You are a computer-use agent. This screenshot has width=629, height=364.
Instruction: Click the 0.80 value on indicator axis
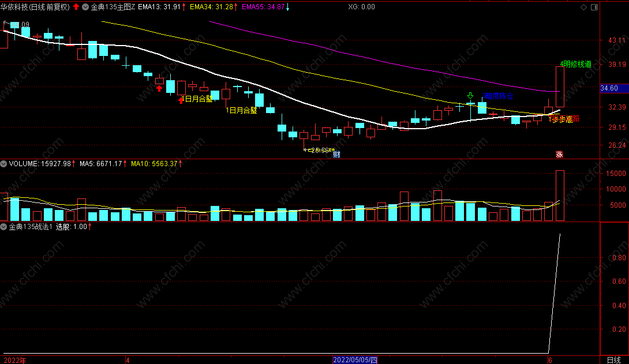pos(619,257)
